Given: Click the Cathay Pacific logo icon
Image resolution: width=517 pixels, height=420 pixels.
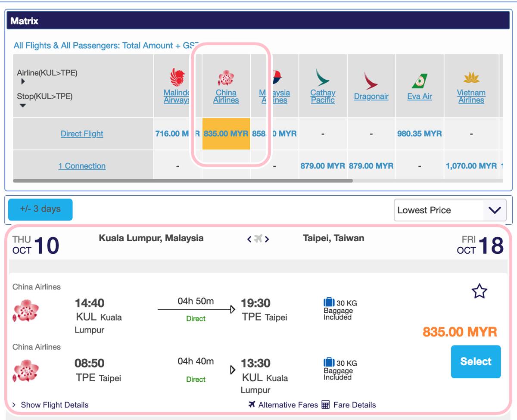Looking at the screenshot, I should tap(323, 78).
